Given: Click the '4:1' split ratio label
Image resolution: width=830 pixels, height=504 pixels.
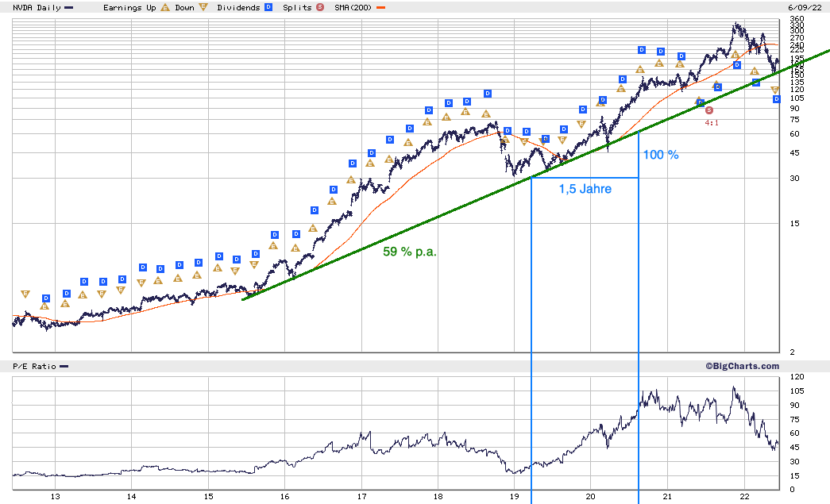Looking at the screenshot, I should point(712,123).
